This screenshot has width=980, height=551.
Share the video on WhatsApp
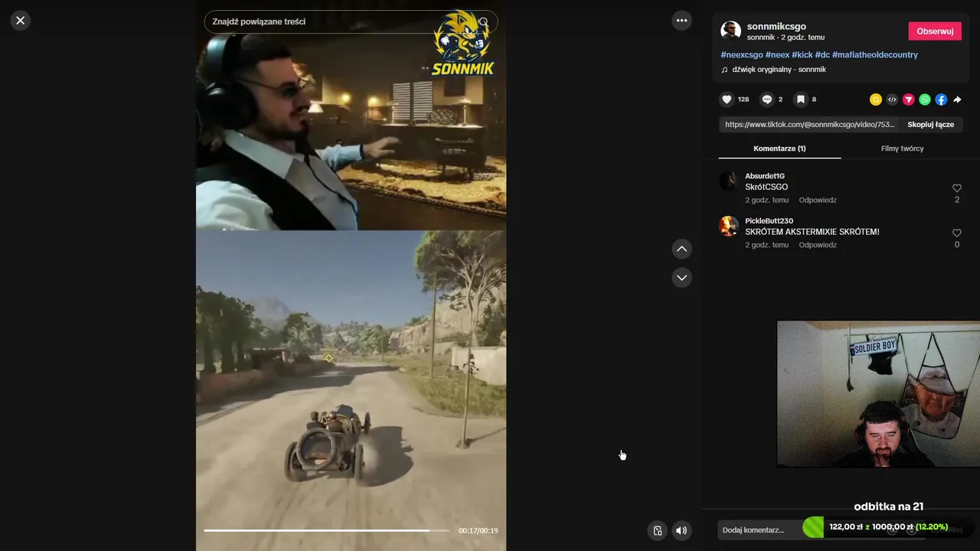click(925, 99)
